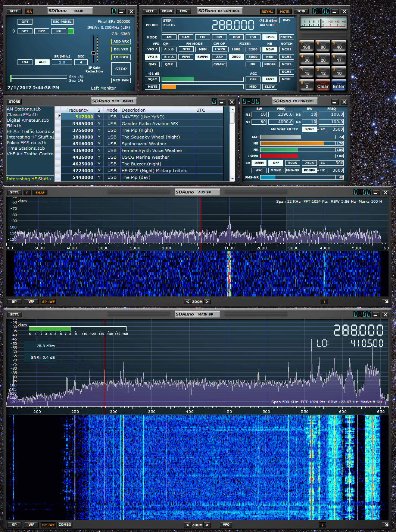Switch AUX SP view to WF
The image size is (396, 532).
point(31,302)
